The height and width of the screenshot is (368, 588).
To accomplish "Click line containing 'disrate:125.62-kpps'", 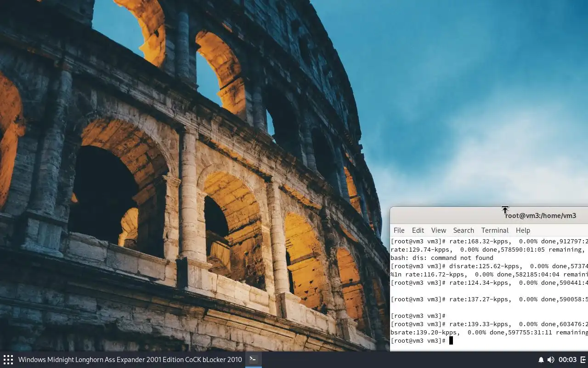I will pyautogui.click(x=489, y=266).
